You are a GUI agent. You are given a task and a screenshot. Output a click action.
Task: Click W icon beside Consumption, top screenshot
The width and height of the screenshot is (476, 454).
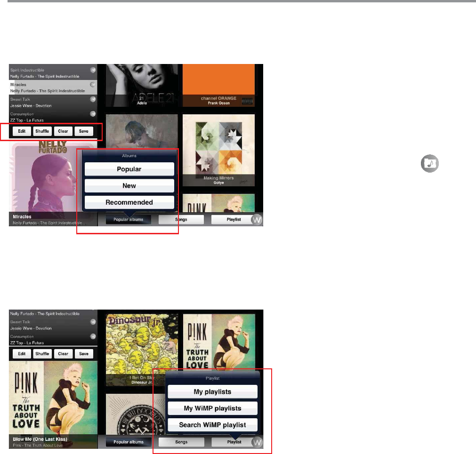(93, 114)
